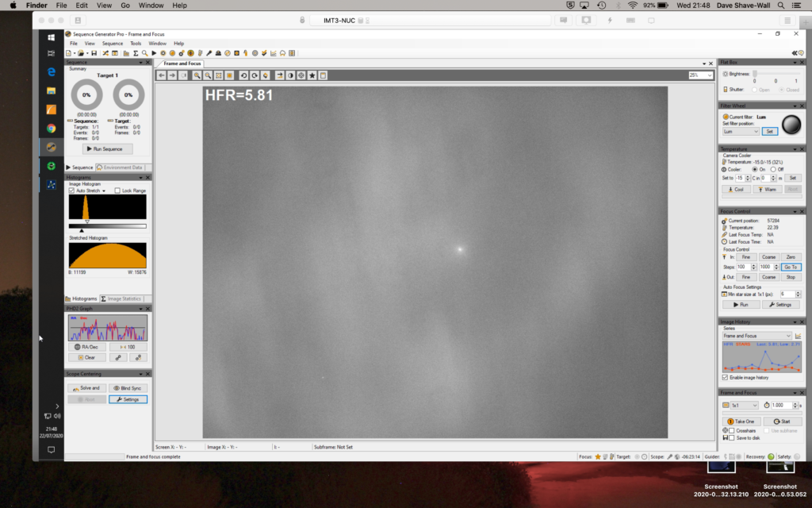Switch to the Environment Data tab
Image resolution: width=812 pixels, height=508 pixels.
[x=120, y=167]
